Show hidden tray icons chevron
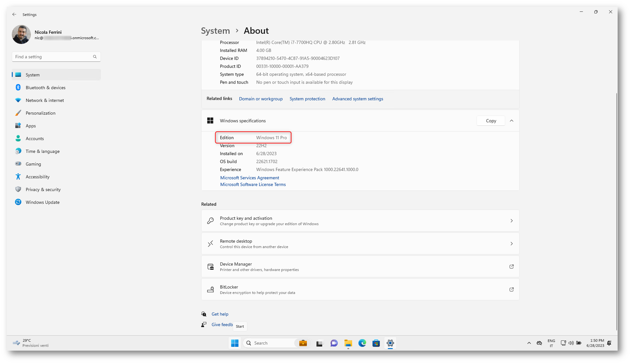Screen dimensions: 631x364 pos(529,343)
